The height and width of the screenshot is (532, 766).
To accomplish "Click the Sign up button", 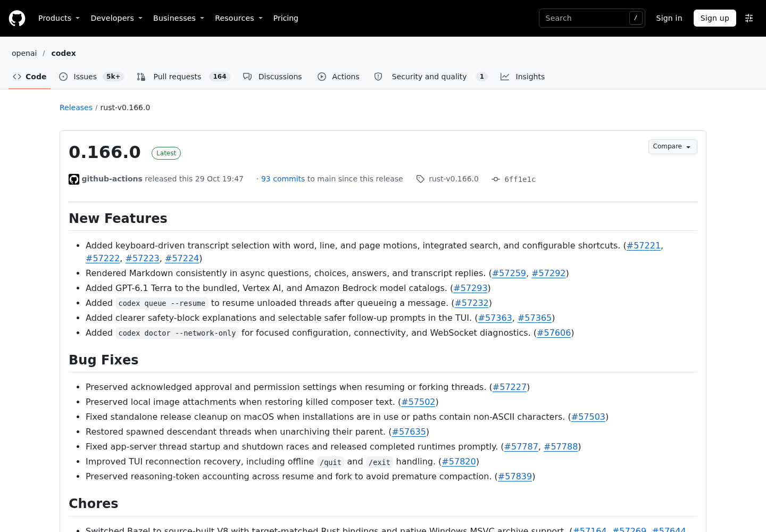I will (715, 18).
